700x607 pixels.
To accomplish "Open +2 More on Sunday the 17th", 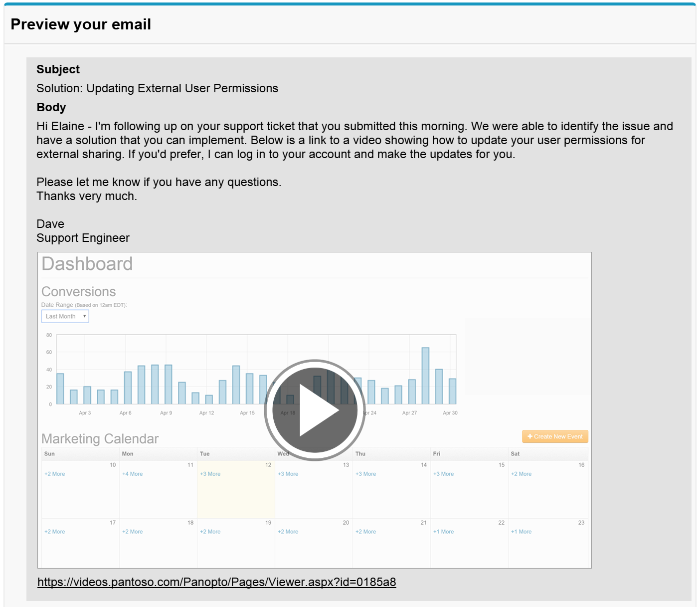I will point(55,532).
